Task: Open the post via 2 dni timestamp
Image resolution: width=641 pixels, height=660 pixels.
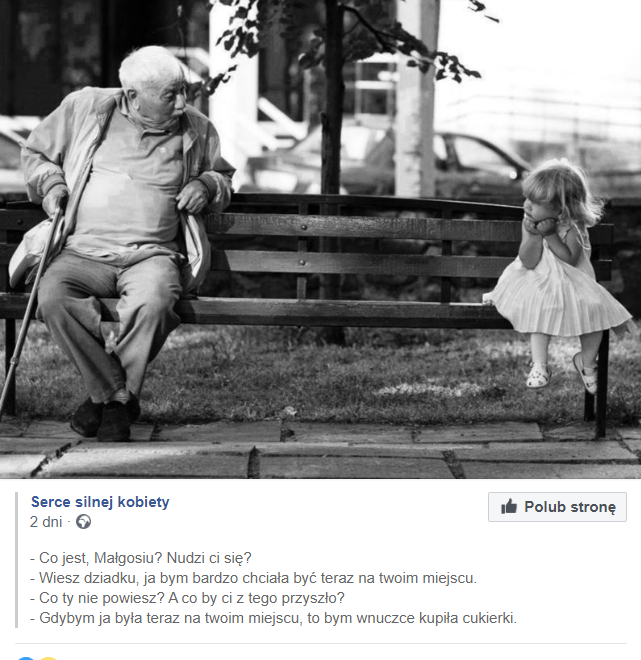Action: point(46,522)
